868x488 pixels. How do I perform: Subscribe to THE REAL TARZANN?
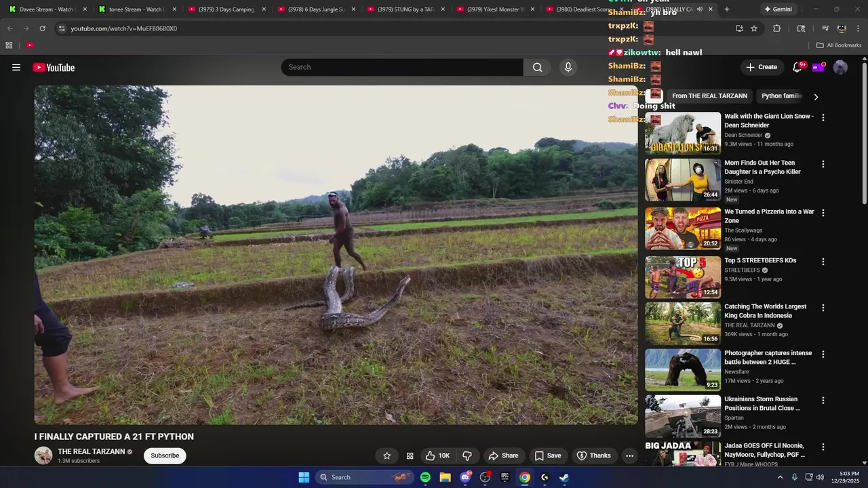[x=165, y=455]
